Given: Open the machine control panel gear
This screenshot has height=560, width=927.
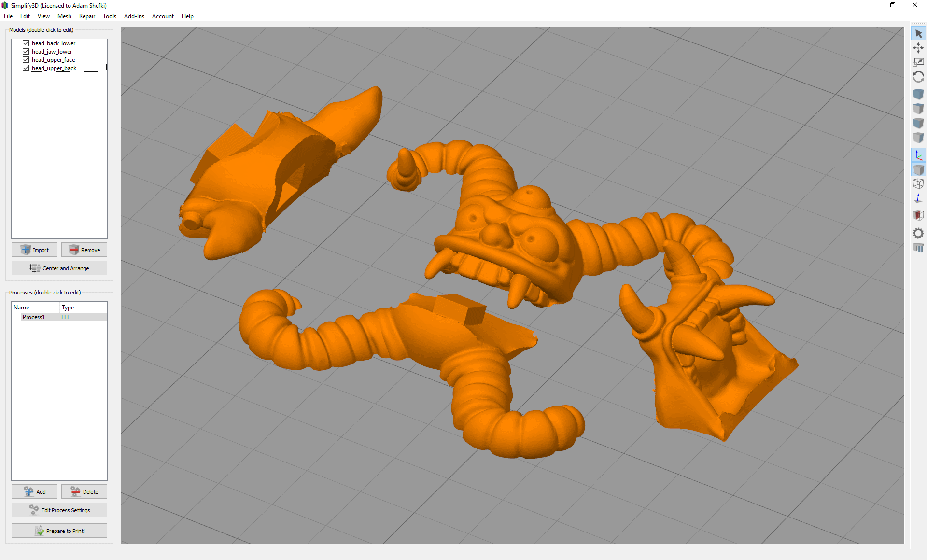Looking at the screenshot, I should point(918,233).
